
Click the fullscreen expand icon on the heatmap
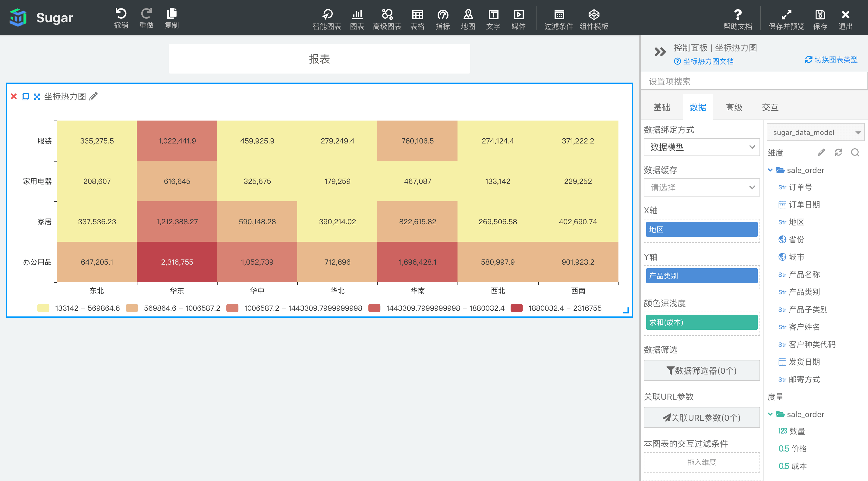point(37,97)
